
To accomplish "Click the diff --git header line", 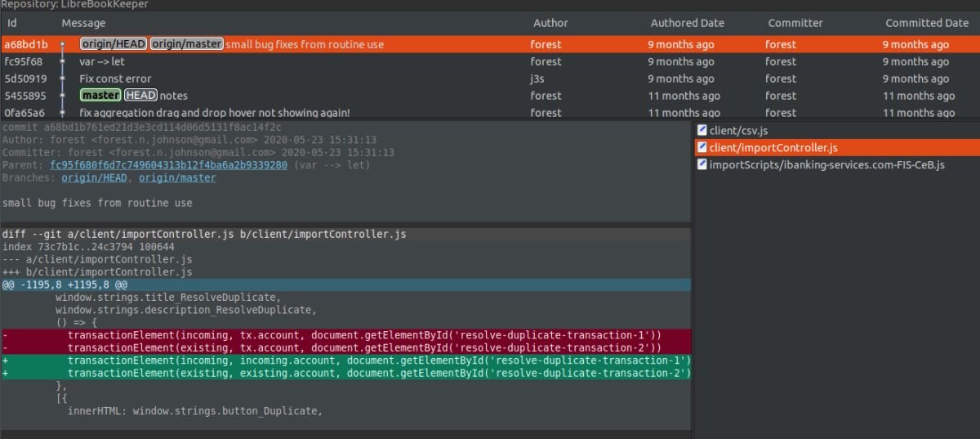I will click(x=345, y=234).
